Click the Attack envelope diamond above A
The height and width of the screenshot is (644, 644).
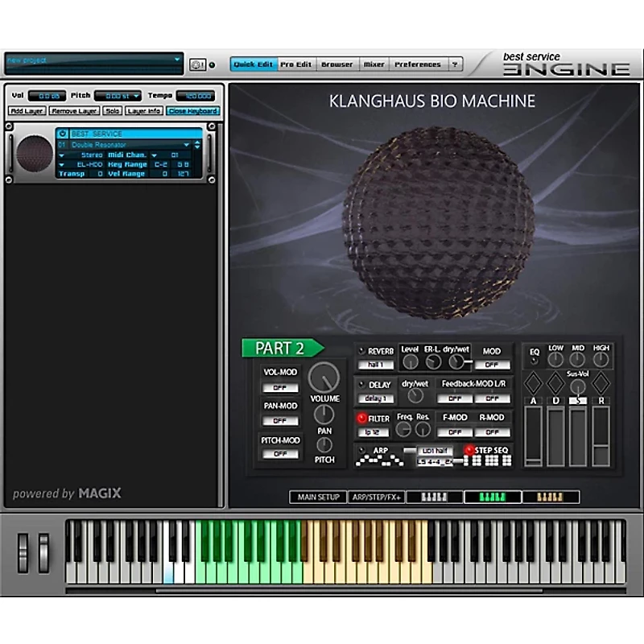pyautogui.click(x=533, y=382)
